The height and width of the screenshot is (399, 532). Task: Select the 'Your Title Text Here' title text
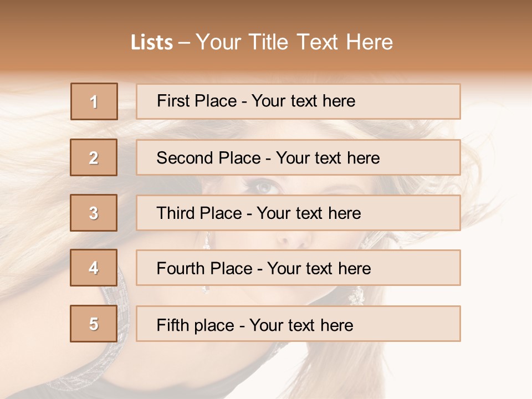[294, 42]
